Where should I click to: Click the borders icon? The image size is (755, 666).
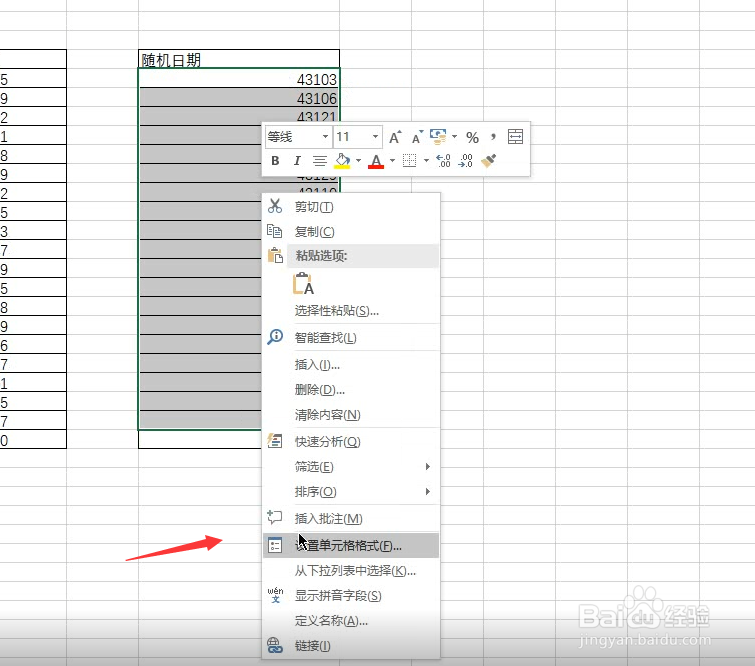click(x=409, y=160)
